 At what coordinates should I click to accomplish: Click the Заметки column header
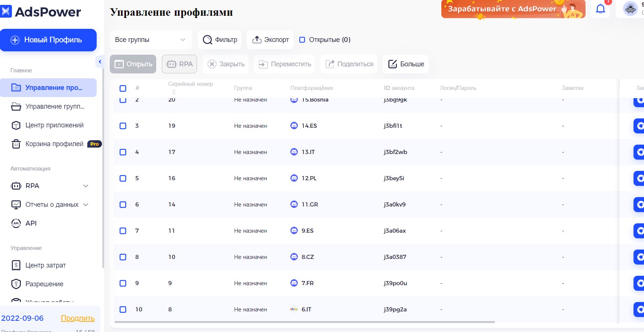pos(572,88)
